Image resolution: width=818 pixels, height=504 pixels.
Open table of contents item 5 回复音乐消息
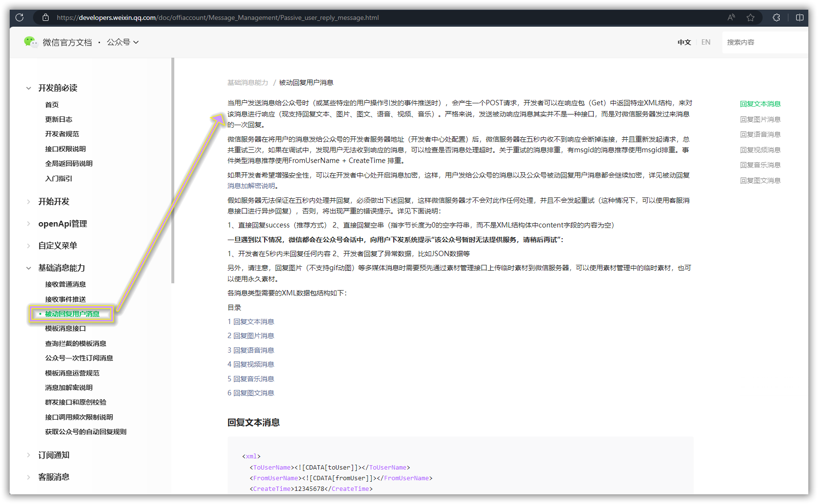251,379
